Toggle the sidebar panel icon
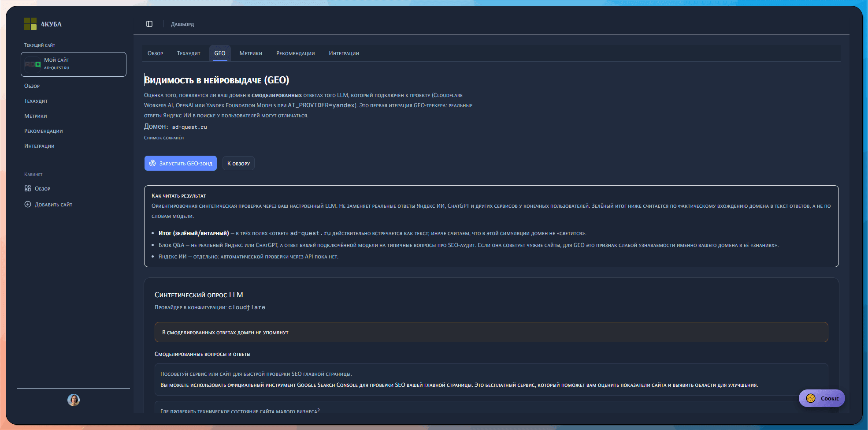Screen dimensions: 868x430 coord(149,24)
